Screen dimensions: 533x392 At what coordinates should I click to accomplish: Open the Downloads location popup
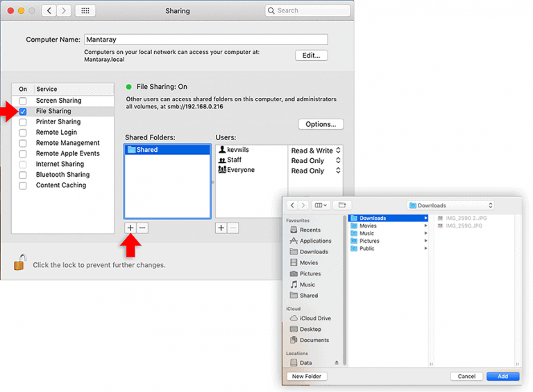click(x=450, y=205)
